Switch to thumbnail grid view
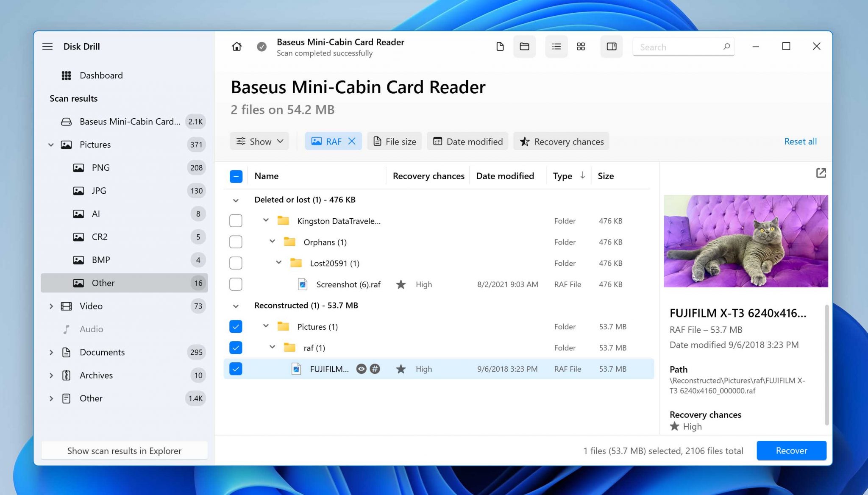This screenshot has width=868, height=495. (581, 47)
